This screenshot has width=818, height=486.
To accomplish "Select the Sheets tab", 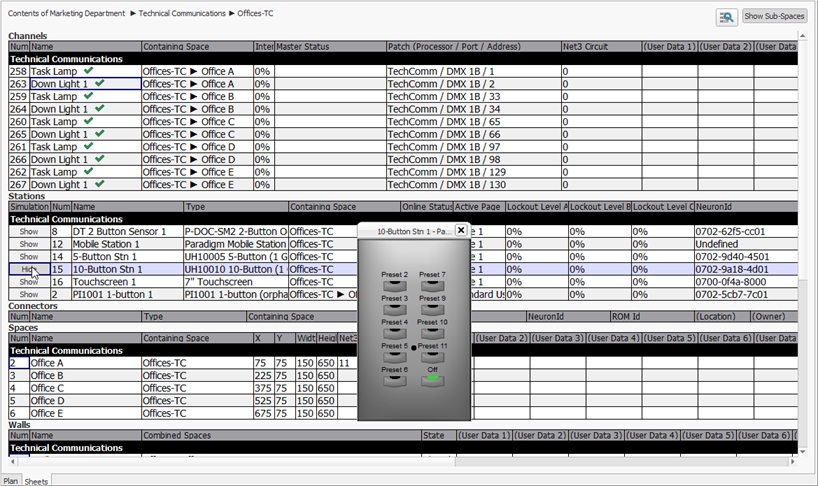I will pos(37,480).
